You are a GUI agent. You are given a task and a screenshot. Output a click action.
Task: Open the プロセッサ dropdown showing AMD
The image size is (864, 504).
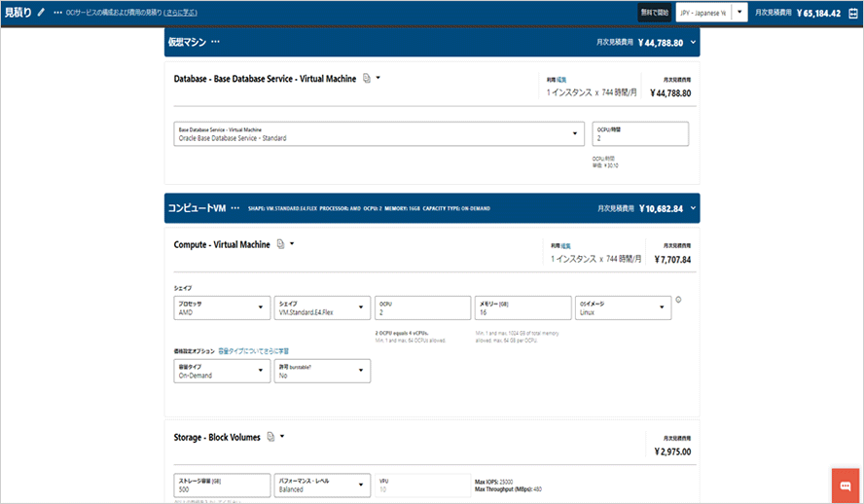[222, 307]
